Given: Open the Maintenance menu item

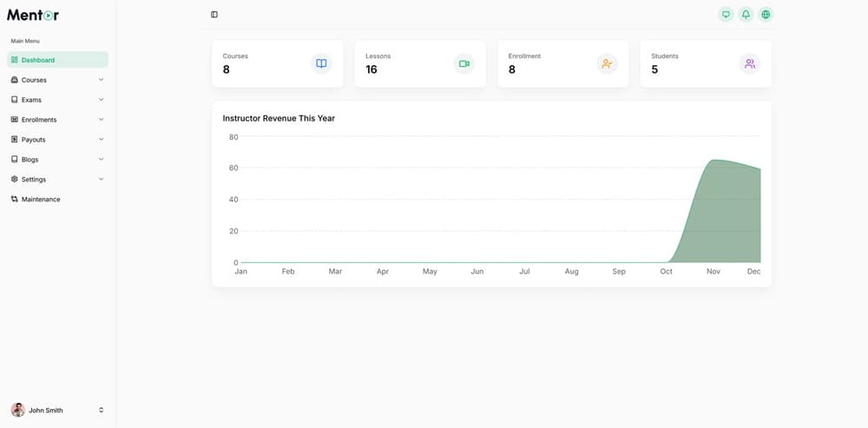Looking at the screenshot, I should pyautogui.click(x=41, y=200).
